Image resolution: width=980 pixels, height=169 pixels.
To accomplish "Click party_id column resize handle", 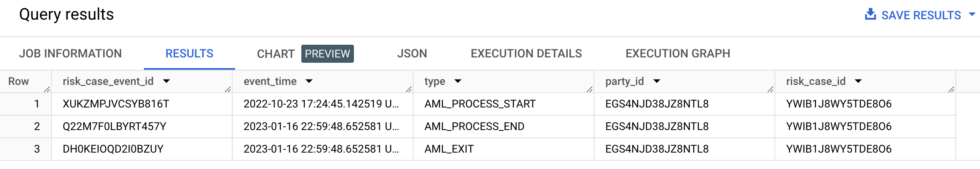I will tap(770, 89).
